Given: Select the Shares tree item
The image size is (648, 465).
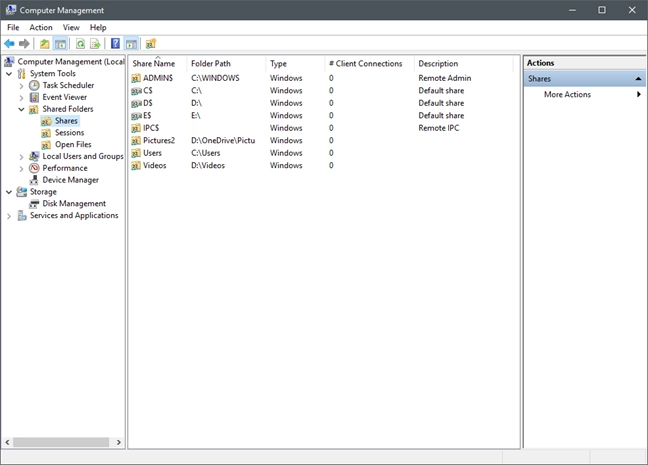Looking at the screenshot, I should [66, 121].
